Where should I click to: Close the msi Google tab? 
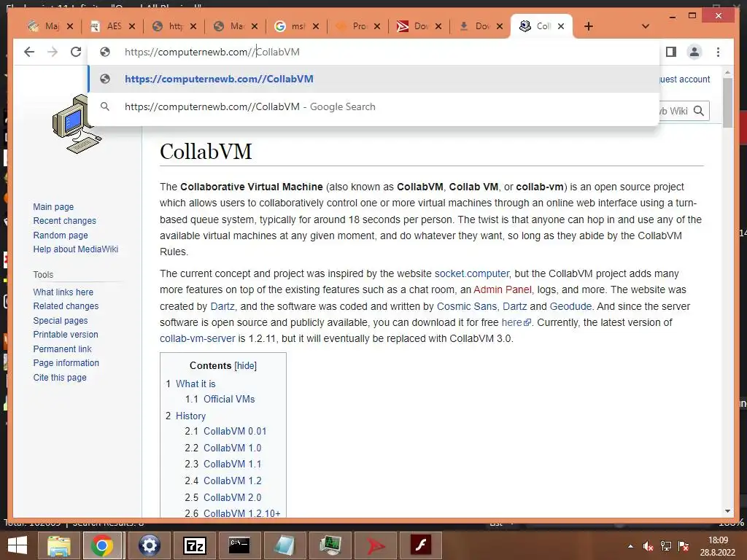coord(315,26)
